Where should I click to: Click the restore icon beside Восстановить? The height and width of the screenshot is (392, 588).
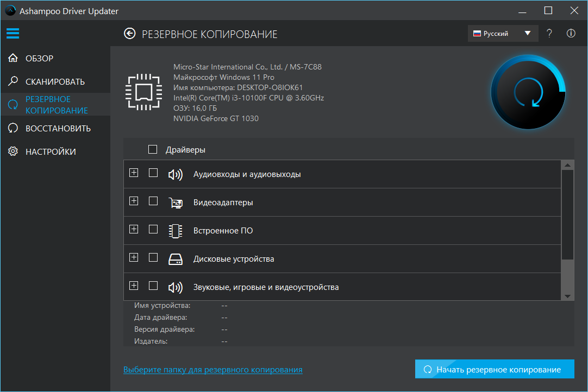click(x=13, y=128)
